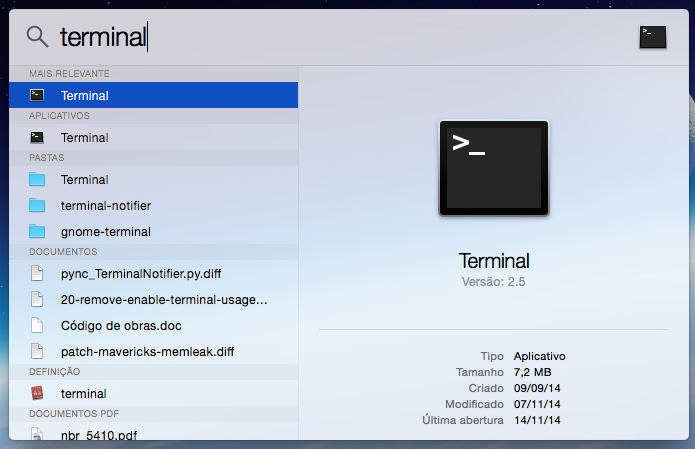Select the terminal-notifier folder result
Image resolution: width=695 pixels, height=449 pixels.
[105, 206]
